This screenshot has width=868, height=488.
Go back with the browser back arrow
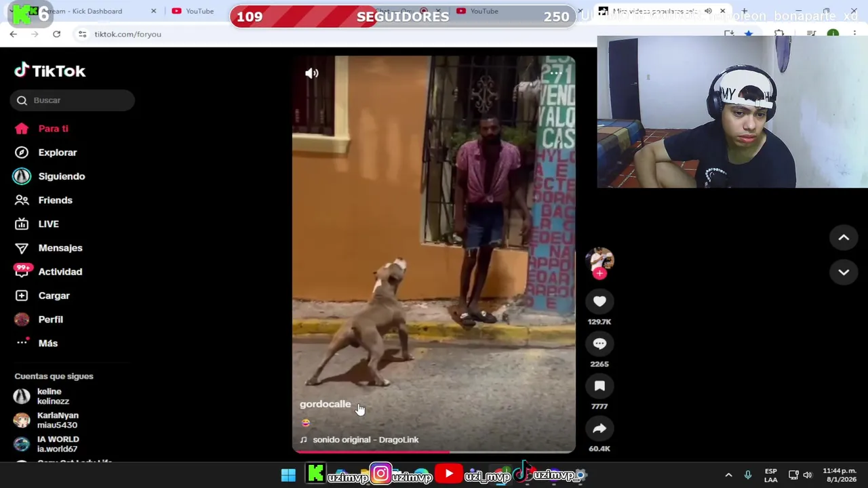[x=14, y=34]
